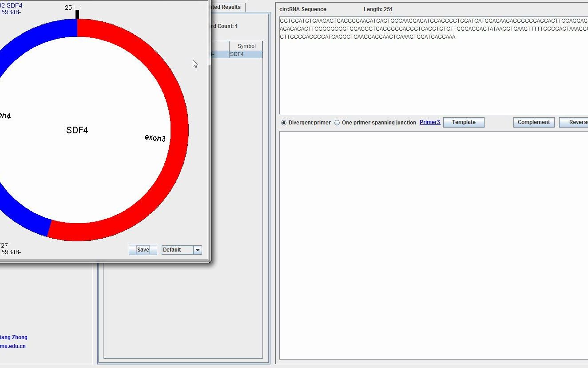Viewport: 588px width, 368px height.
Task: Click the Count: 1 label
Action: [224, 26]
